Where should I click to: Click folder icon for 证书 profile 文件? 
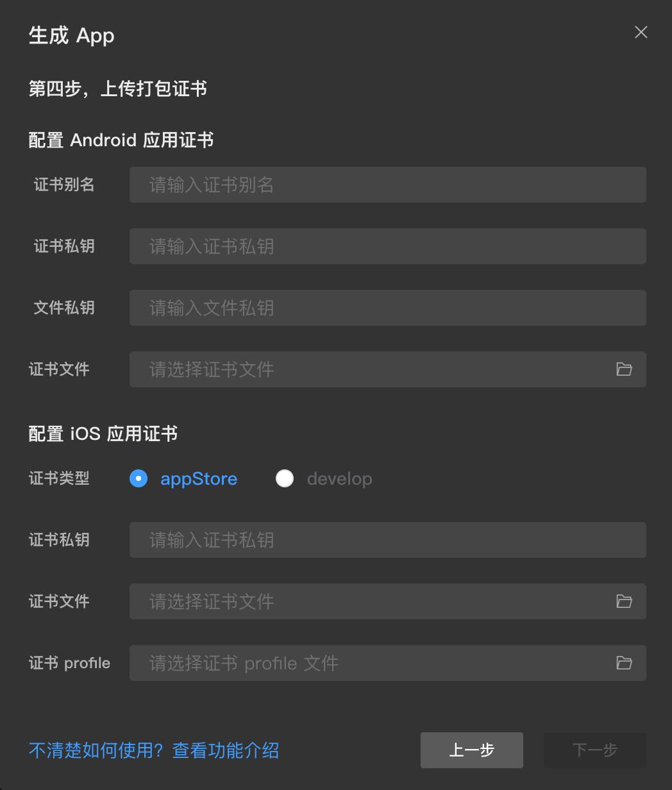[624, 663]
